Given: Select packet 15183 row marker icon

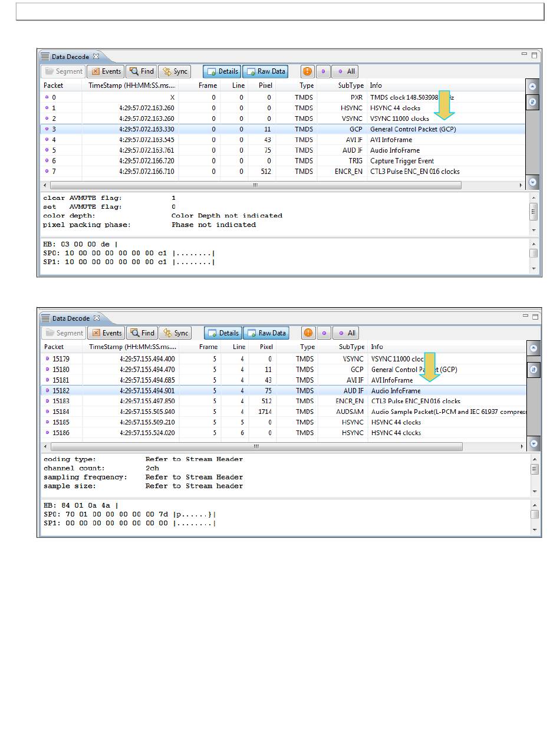Looking at the screenshot, I should pyautogui.click(x=48, y=402).
